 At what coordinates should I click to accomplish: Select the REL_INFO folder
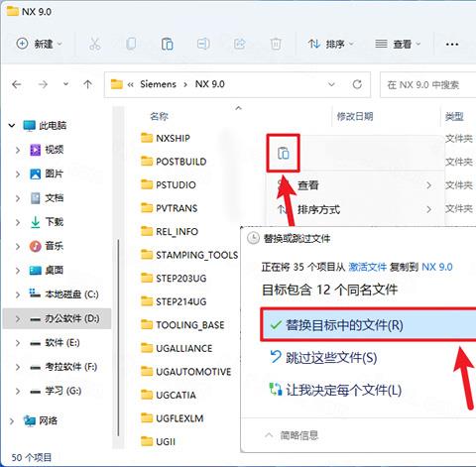(x=170, y=232)
